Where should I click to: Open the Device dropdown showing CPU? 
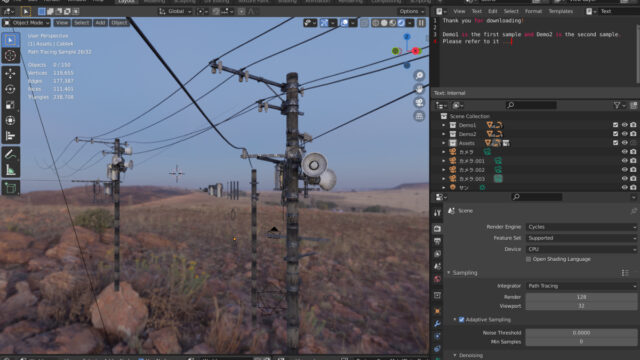[x=581, y=249]
